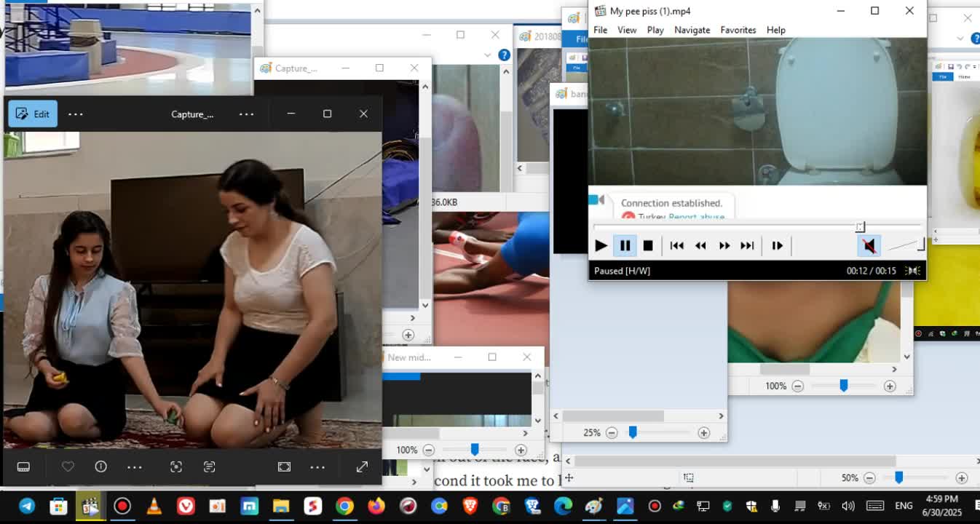The width and height of the screenshot is (980, 524).
Task: Click the horizontal scrollbar under the green-top image
Action: (785, 369)
